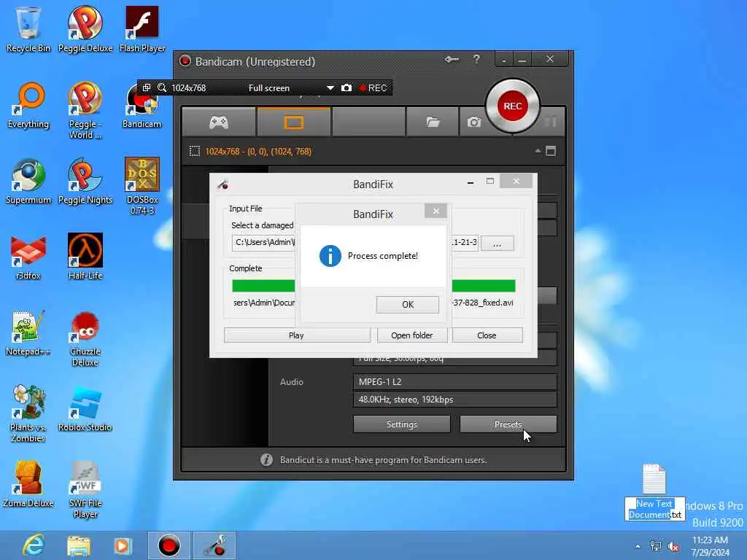Click the 48.0KHz stereo 192kbps field
Screen dimensions: 747x560
click(x=454, y=400)
